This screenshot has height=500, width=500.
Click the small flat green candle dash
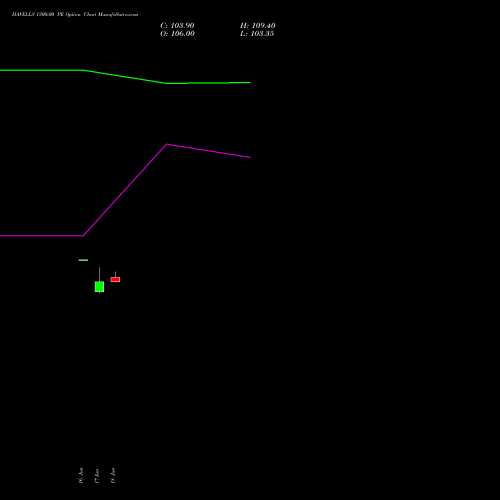coord(83,260)
